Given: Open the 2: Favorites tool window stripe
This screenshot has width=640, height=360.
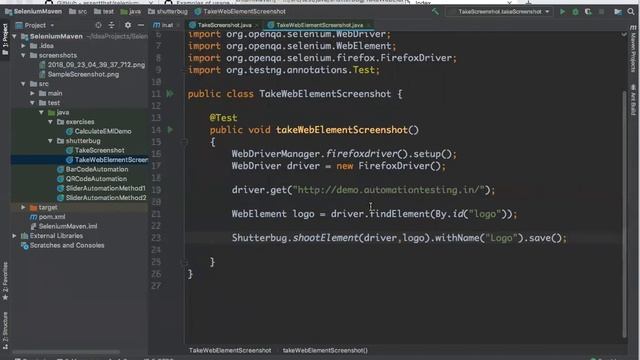Looking at the screenshot, I should point(5,282).
